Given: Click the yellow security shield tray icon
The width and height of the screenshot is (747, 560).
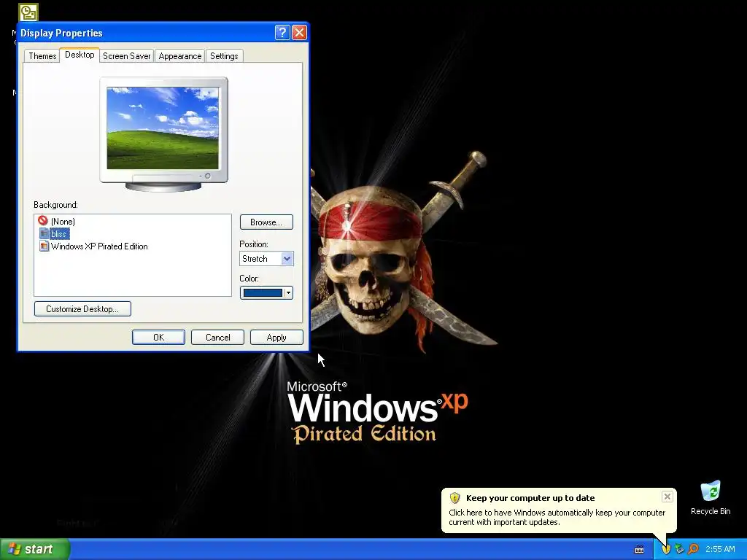Looking at the screenshot, I should tap(667, 550).
